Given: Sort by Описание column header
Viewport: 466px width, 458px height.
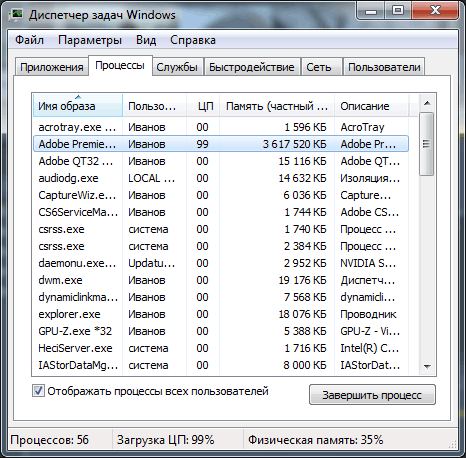Looking at the screenshot, I should pos(371,106).
